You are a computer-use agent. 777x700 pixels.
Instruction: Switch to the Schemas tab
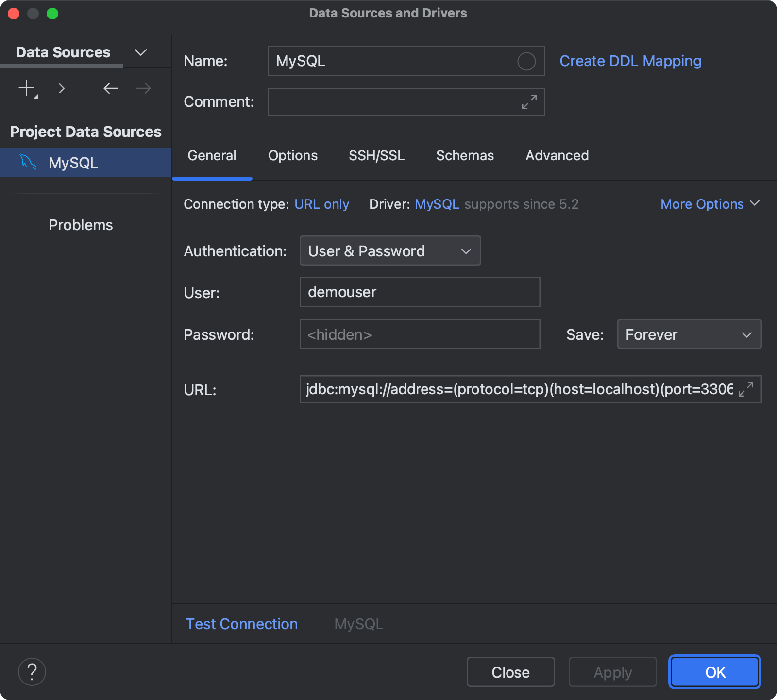465,155
